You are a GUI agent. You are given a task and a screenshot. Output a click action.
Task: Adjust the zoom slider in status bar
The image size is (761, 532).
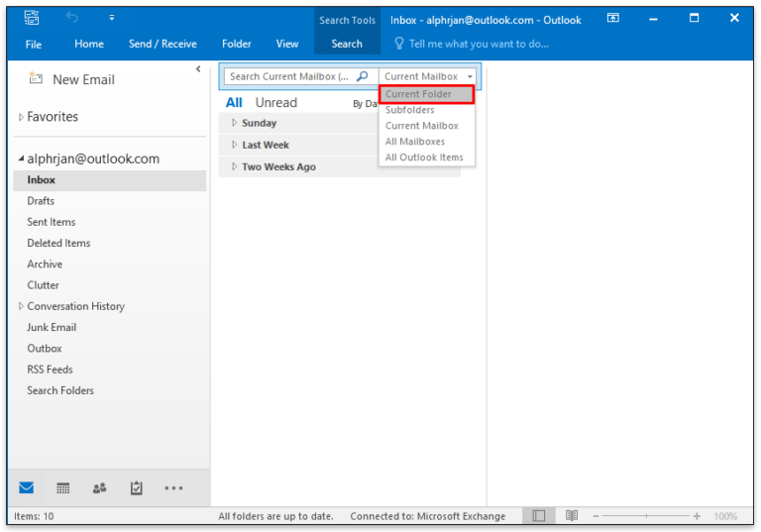(646, 516)
